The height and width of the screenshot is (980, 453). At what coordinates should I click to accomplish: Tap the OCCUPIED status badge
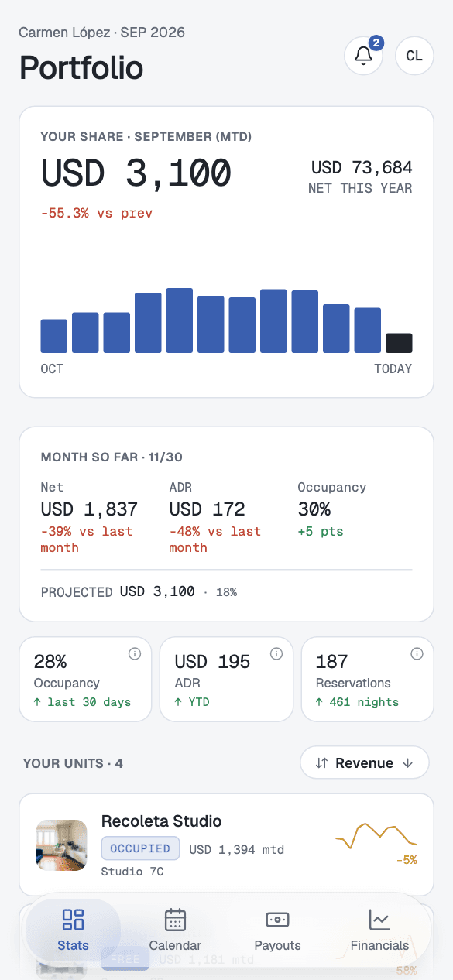tap(140, 848)
